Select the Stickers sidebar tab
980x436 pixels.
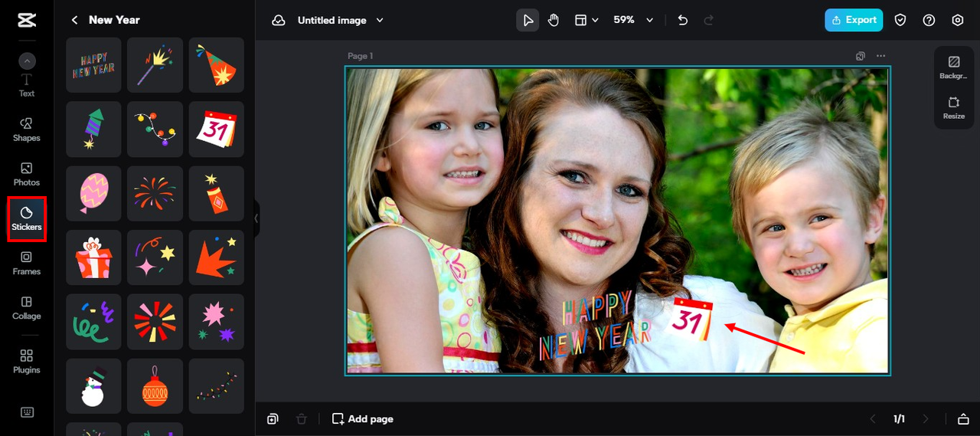pyautogui.click(x=27, y=218)
